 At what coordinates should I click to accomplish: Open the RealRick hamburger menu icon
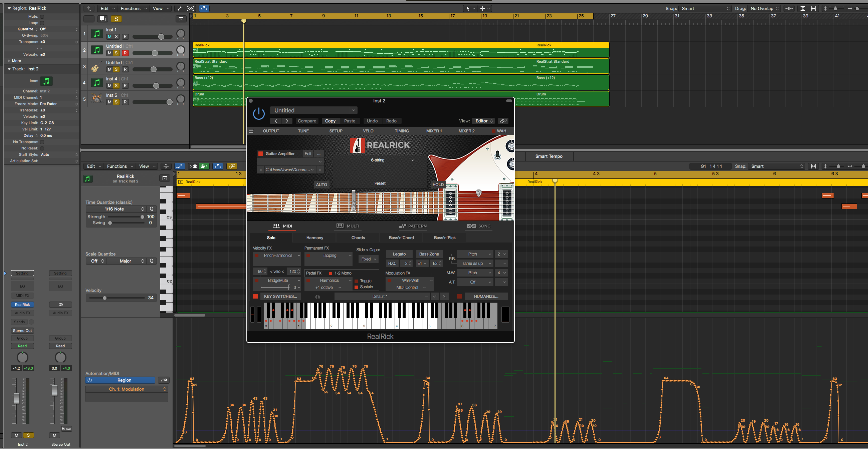coord(251,131)
